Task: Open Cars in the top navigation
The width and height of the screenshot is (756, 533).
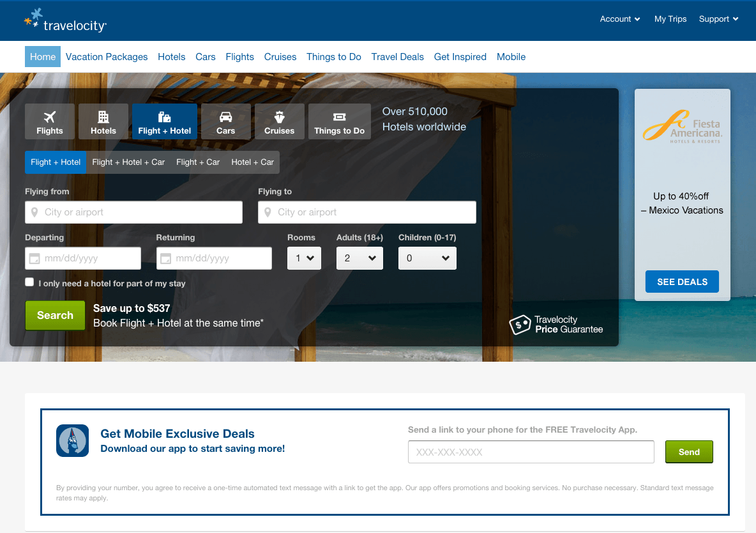Action: (x=206, y=57)
